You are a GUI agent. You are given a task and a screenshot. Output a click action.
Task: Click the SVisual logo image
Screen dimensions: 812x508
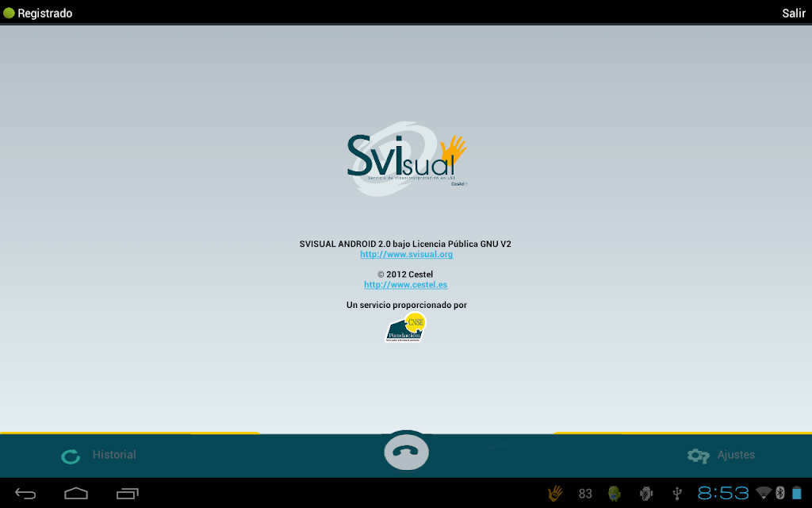[x=407, y=159]
